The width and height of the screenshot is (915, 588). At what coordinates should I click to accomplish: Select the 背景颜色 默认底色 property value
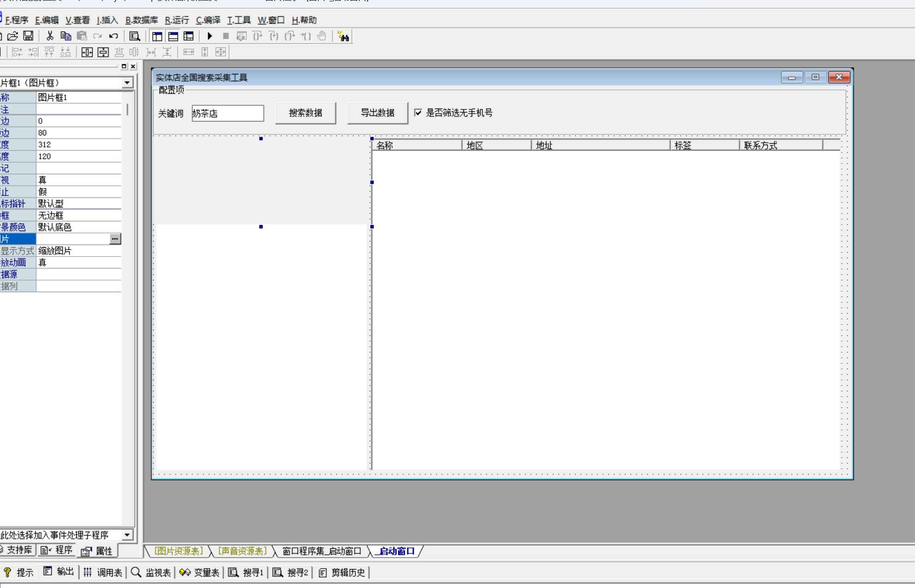78,227
